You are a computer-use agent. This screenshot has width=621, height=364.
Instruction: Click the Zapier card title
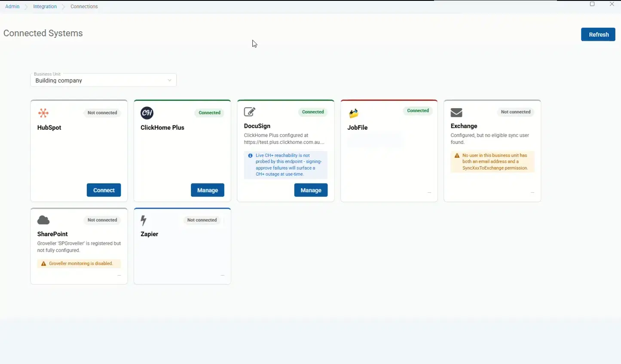click(x=149, y=234)
